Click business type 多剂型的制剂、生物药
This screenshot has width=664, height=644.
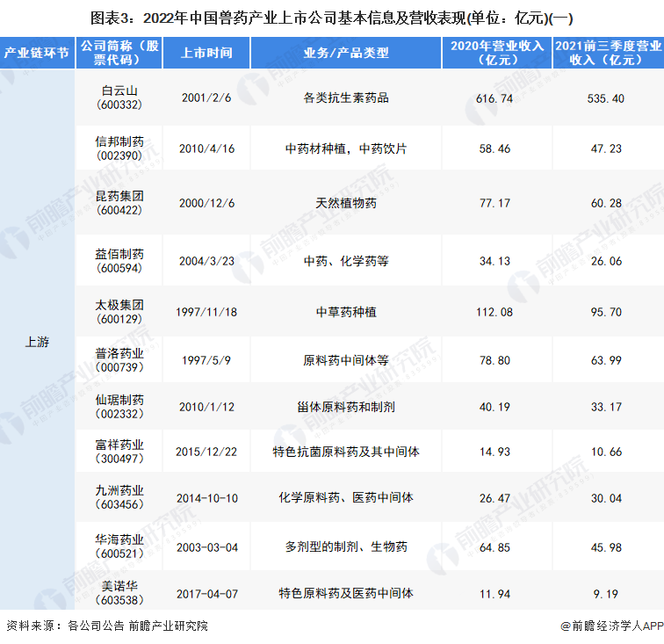coord(345,546)
